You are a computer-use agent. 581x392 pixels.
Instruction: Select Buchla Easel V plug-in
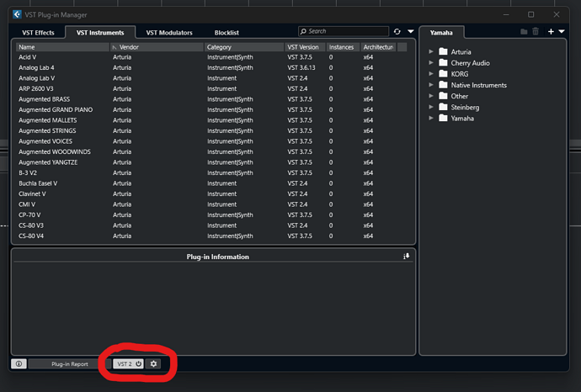pyautogui.click(x=212, y=183)
